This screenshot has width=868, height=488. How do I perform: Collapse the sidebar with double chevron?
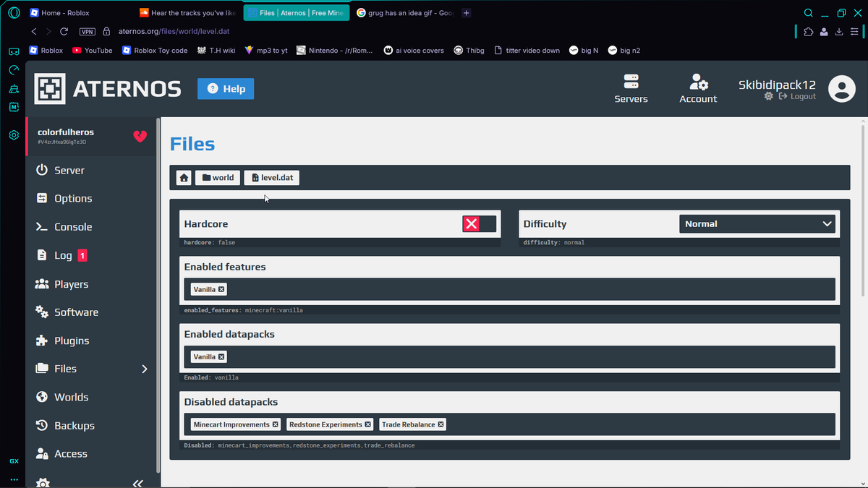pos(137,483)
